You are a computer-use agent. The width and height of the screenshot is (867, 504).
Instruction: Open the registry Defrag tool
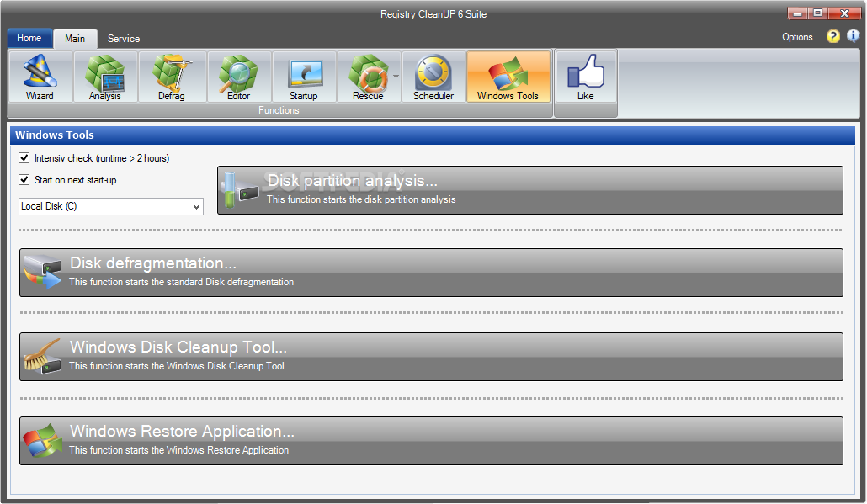pyautogui.click(x=172, y=77)
